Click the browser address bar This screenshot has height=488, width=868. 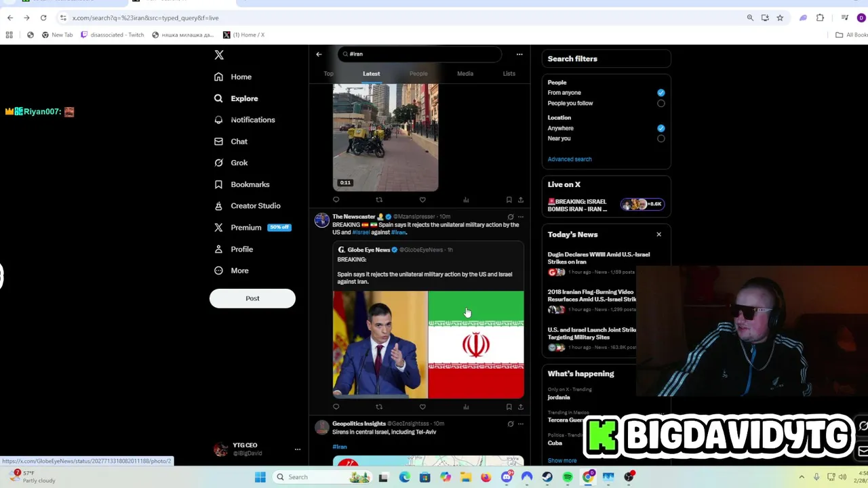(x=400, y=18)
